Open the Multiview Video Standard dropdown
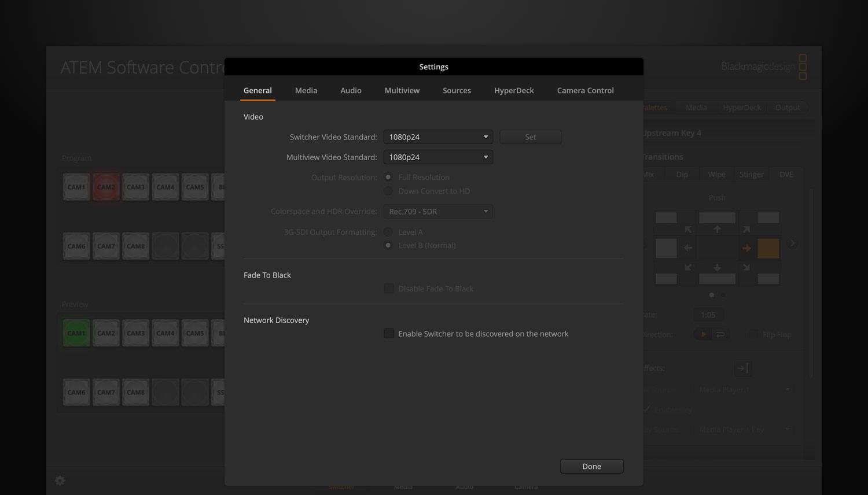This screenshot has width=868, height=495. coord(437,157)
